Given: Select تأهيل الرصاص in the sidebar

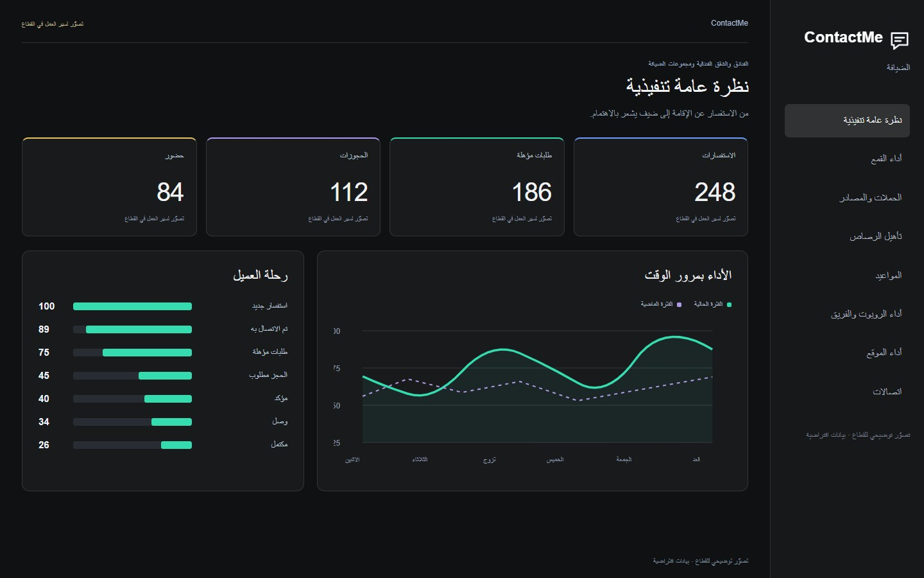Looking at the screenshot, I should tap(847, 237).
